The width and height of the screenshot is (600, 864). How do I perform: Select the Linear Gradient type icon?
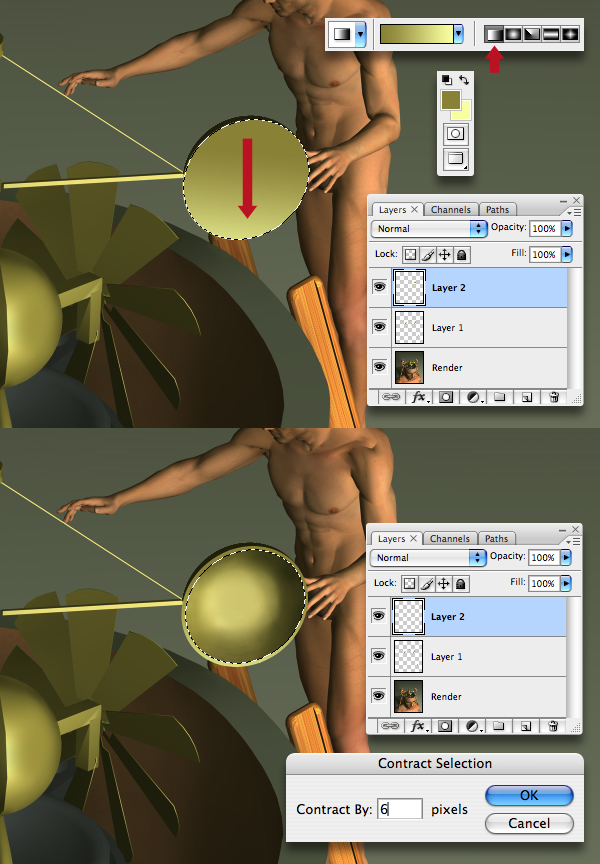click(494, 34)
